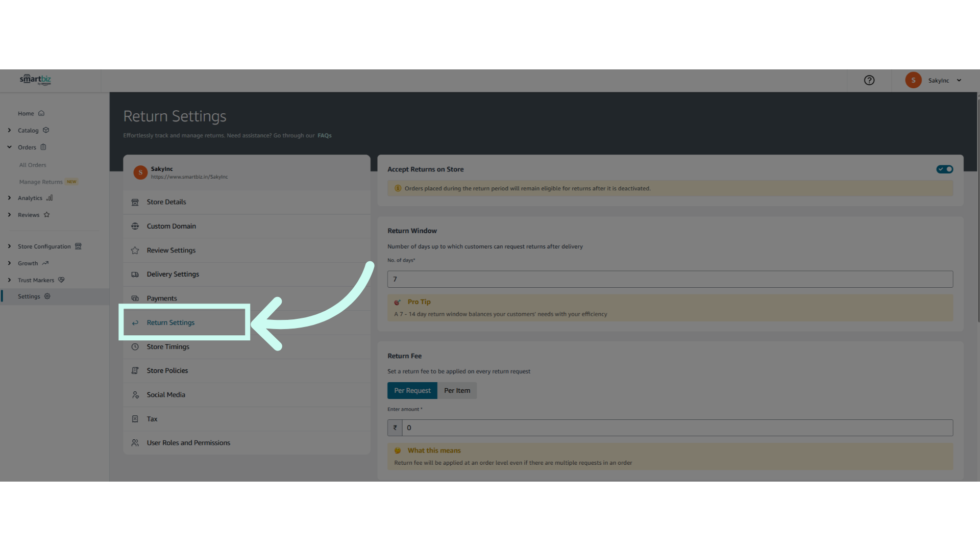Viewport: 980px width, 551px height.
Task: Click the Settings gear icon in sidebar
Action: pyautogui.click(x=47, y=296)
